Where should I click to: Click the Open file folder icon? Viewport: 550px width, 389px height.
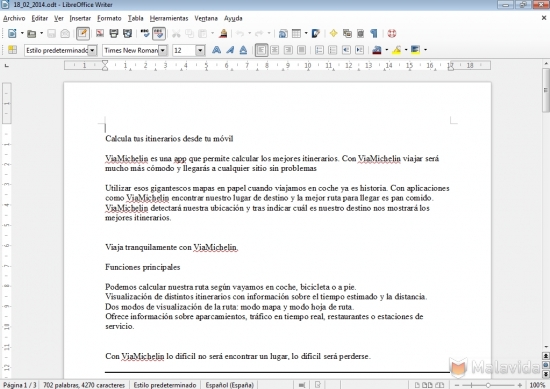point(32,34)
